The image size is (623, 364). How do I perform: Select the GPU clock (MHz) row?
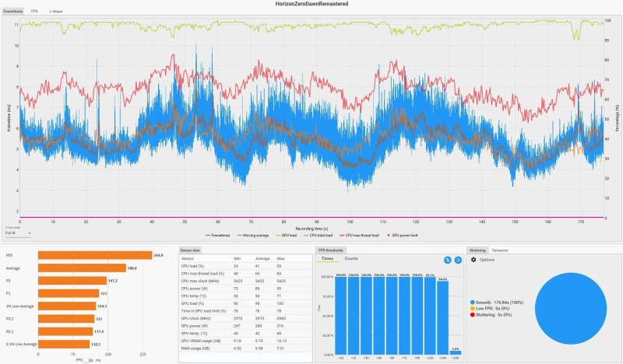[245, 318]
